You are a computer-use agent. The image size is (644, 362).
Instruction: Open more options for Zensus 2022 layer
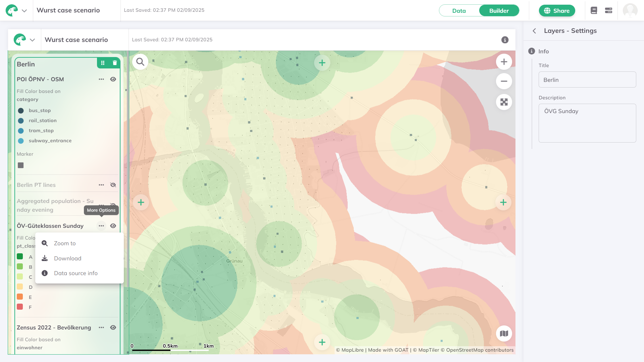coord(101,328)
